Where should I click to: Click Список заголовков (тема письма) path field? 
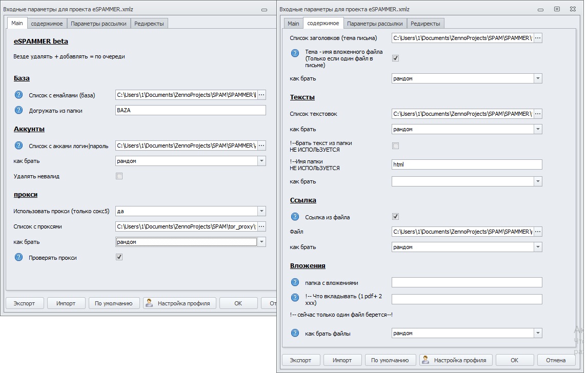[463, 38]
